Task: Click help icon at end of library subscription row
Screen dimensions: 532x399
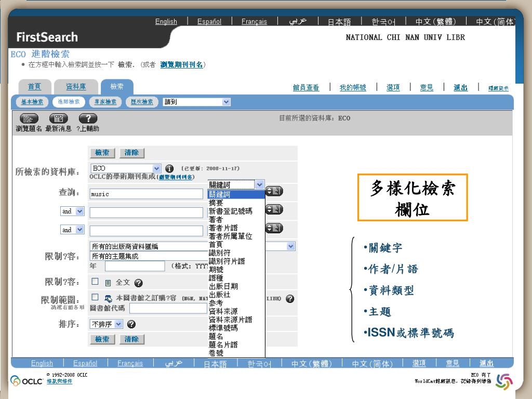Action: [x=290, y=299]
